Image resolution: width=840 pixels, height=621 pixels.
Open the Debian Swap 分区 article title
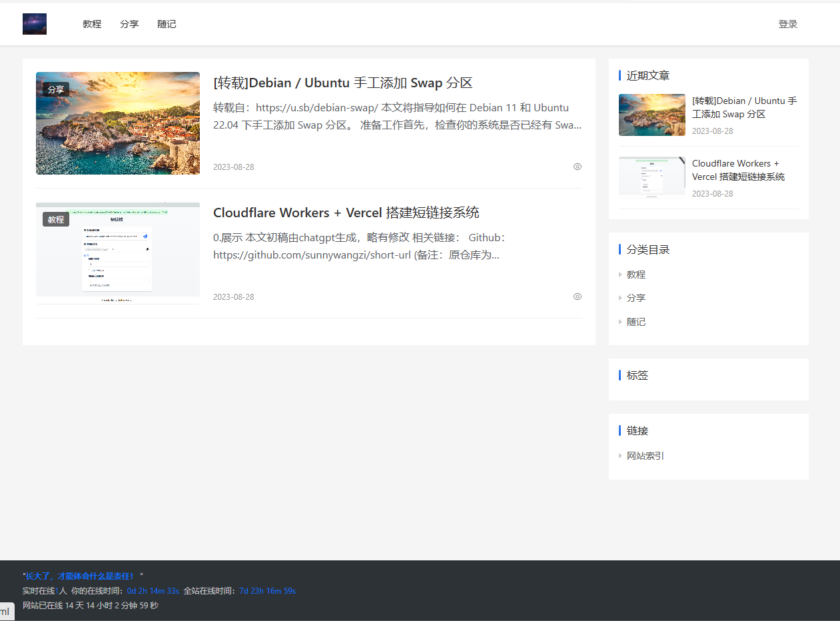[x=342, y=83]
